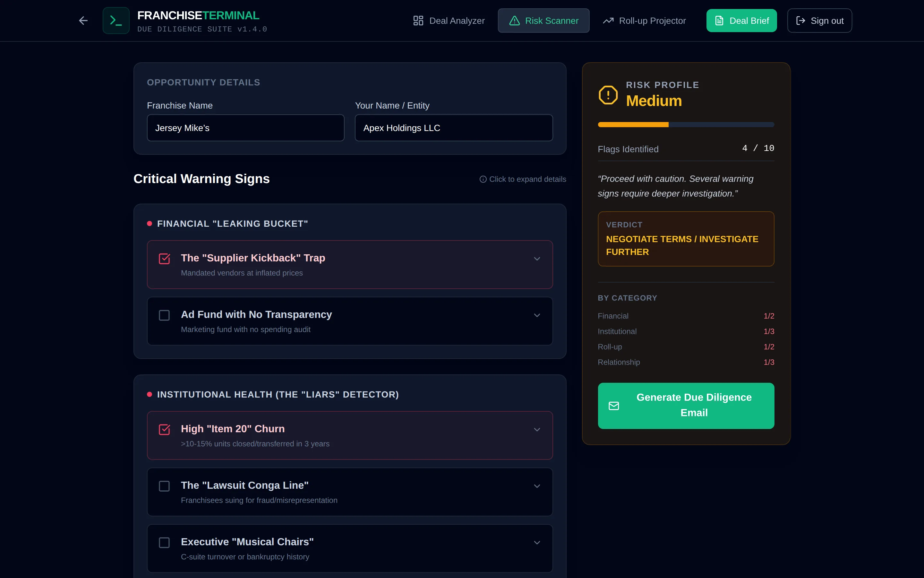Screen dimensions: 924x578
Task: Click the Proceed with caution quote
Action: (675, 186)
